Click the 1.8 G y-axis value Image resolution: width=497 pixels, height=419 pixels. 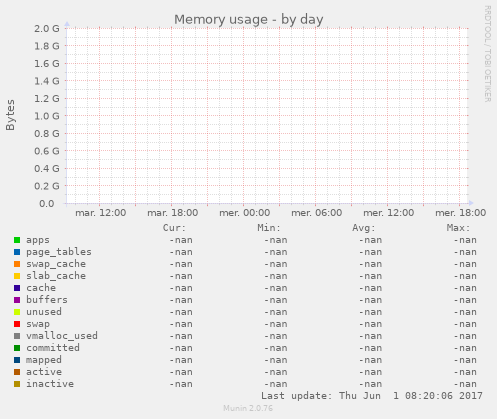(x=47, y=46)
